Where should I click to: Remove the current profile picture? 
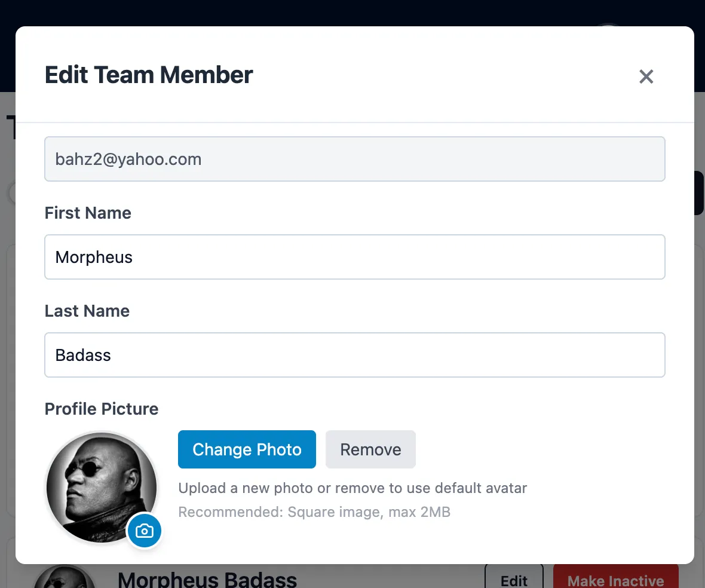click(370, 449)
